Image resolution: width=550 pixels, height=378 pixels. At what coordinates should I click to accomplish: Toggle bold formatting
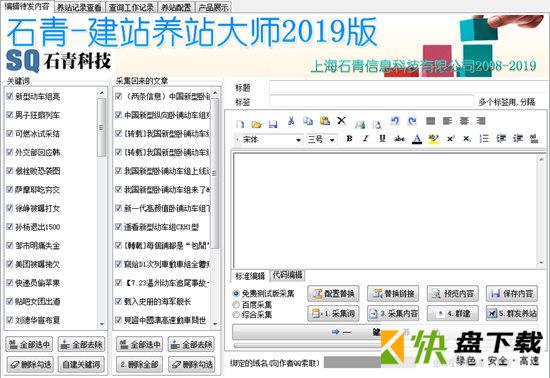click(x=349, y=139)
